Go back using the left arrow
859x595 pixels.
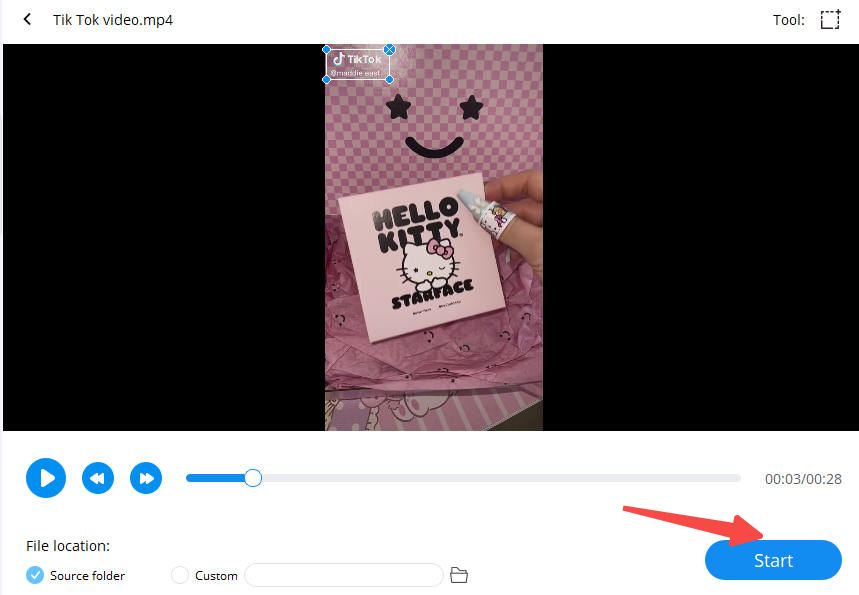coord(27,20)
